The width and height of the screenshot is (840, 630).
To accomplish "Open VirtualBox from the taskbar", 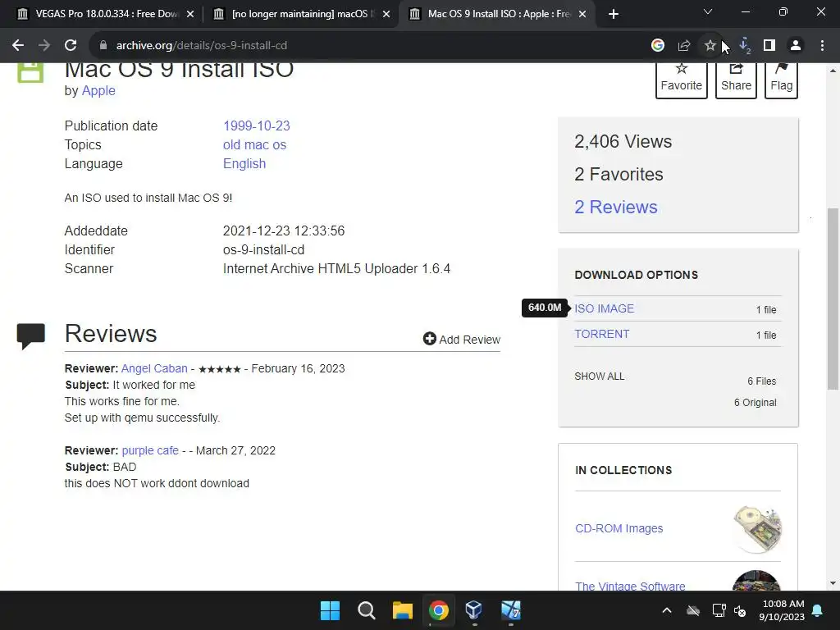I will click(474, 610).
